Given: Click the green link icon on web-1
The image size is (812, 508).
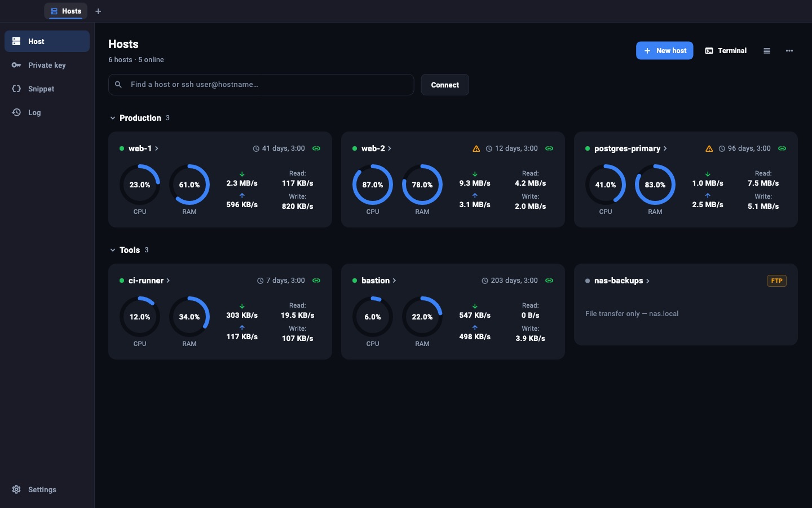Looking at the screenshot, I should (316, 148).
